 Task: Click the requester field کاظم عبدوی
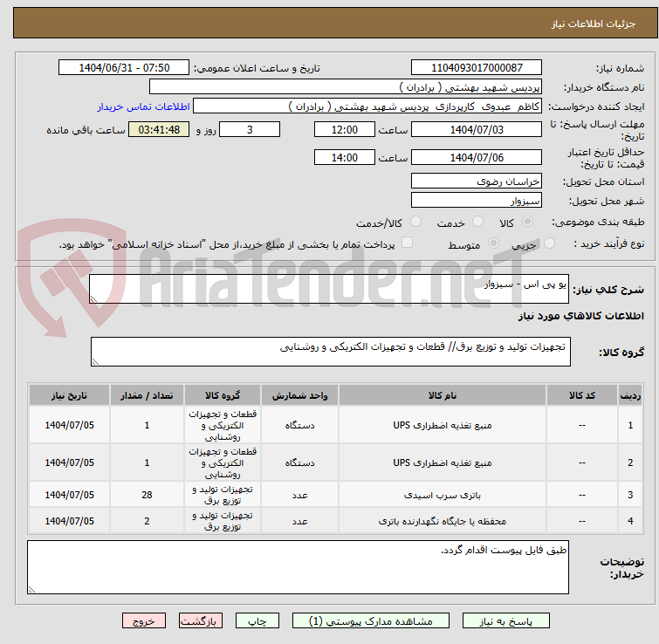pyautogui.click(x=367, y=106)
